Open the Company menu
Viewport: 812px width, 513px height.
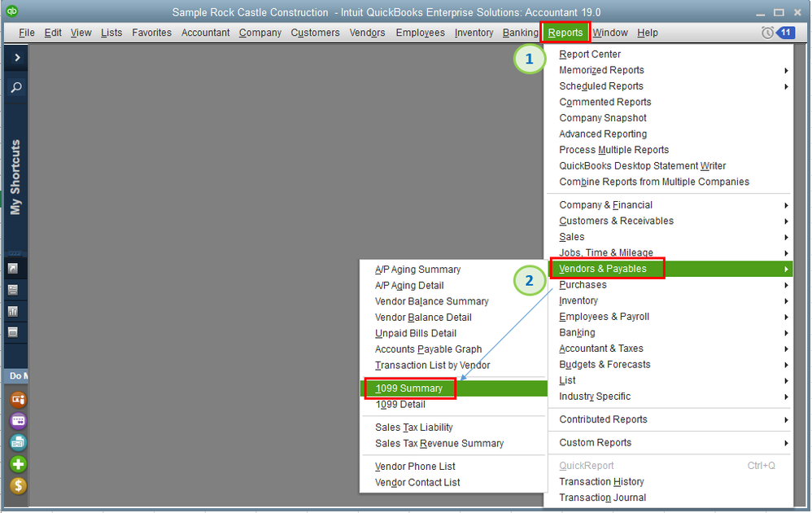click(260, 33)
